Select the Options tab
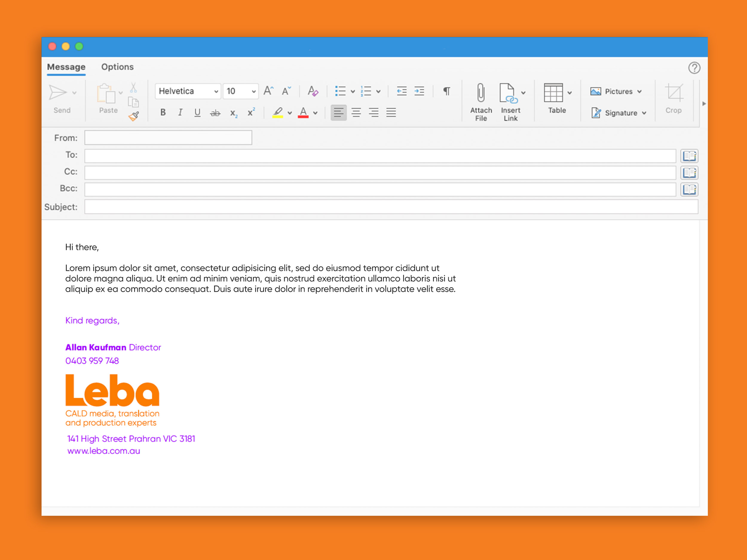The height and width of the screenshot is (560, 747). pos(117,67)
